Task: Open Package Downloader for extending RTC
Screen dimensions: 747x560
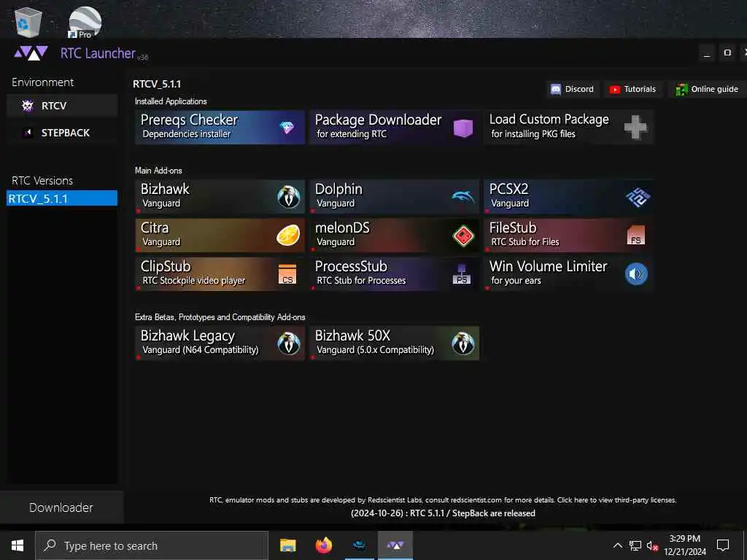Action: [394, 127]
